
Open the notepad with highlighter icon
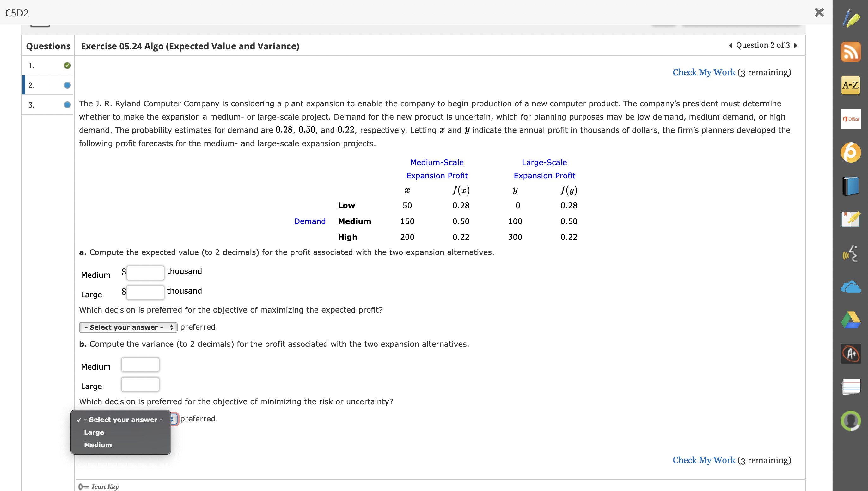[x=851, y=219]
